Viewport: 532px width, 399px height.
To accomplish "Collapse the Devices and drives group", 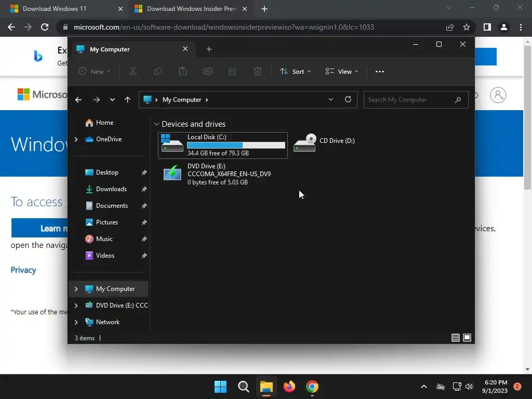I will click(156, 124).
